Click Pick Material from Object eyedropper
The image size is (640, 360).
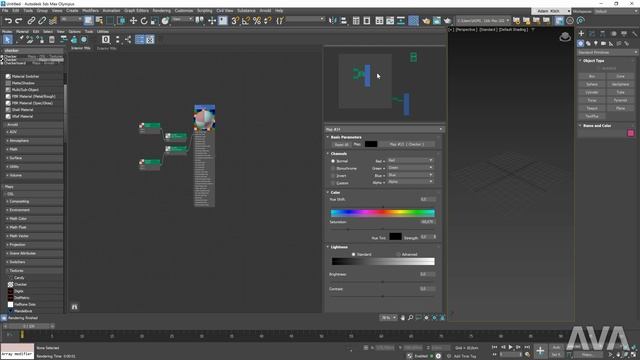(x=19, y=40)
